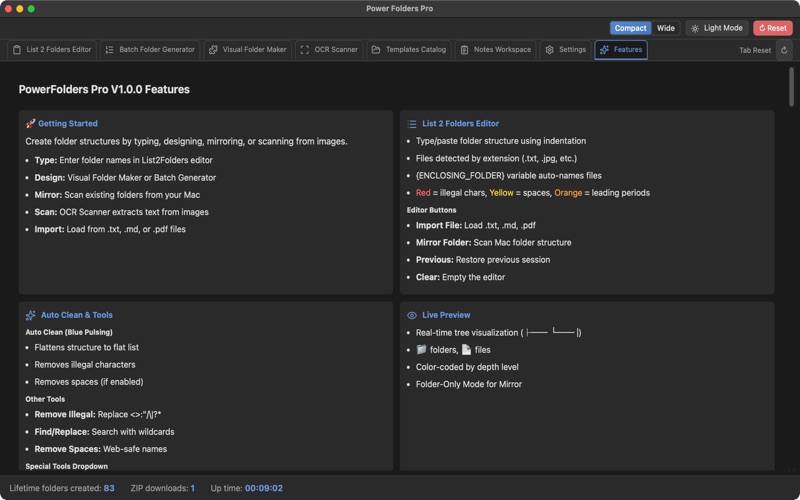
Task: Click the folder emoji in Live Preview list
Action: coord(421,349)
